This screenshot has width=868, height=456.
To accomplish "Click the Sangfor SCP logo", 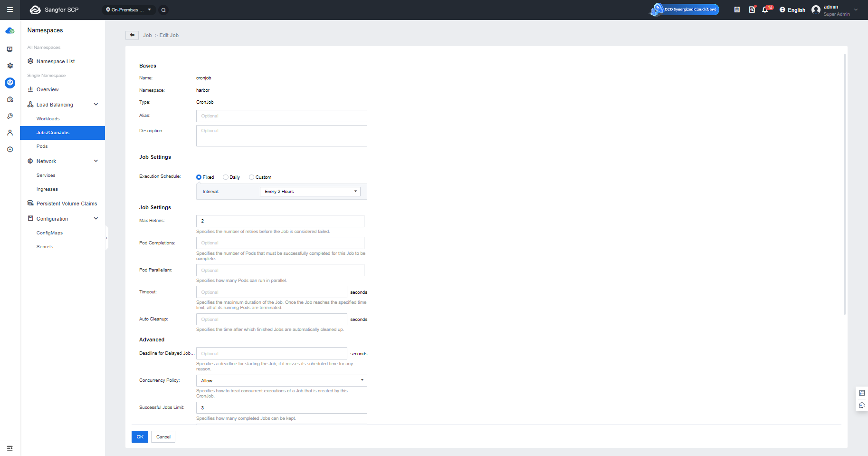I will pyautogui.click(x=54, y=10).
